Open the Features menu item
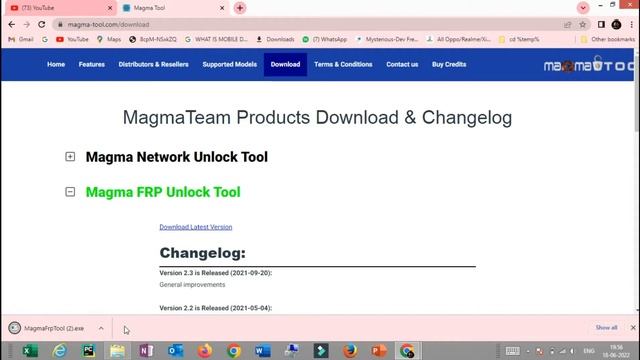 tap(92, 64)
